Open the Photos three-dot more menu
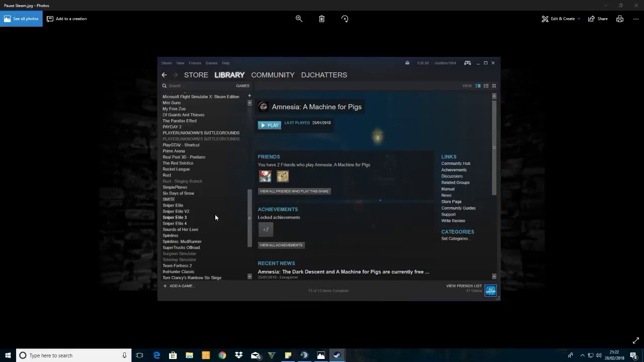The height and width of the screenshot is (362, 644). pos(636,19)
